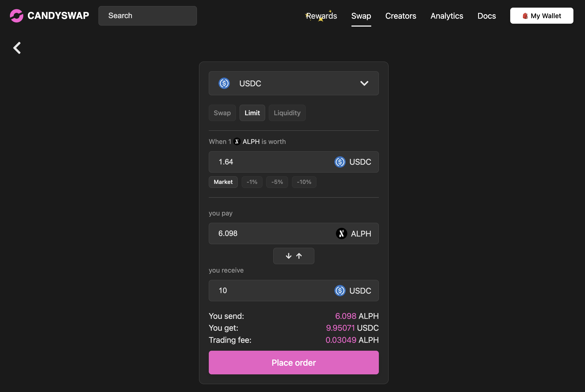The width and height of the screenshot is (585, 392).
Task: Click the USDC icon in the price field
Action: (340, 162)
